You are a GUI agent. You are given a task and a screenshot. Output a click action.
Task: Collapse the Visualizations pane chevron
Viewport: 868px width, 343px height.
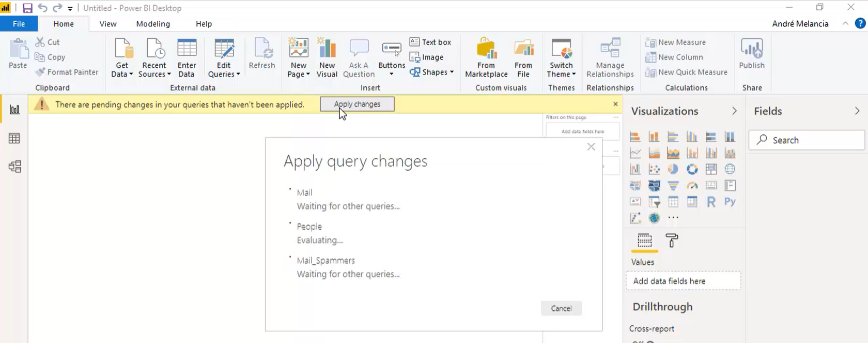pos(734,111)
